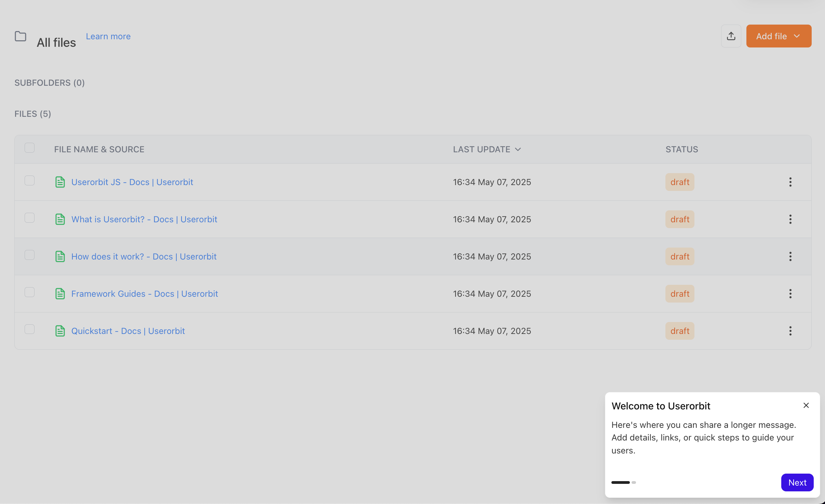825x504 pixels.
Task: Click document icon beside How does it work
Action: 60,256
